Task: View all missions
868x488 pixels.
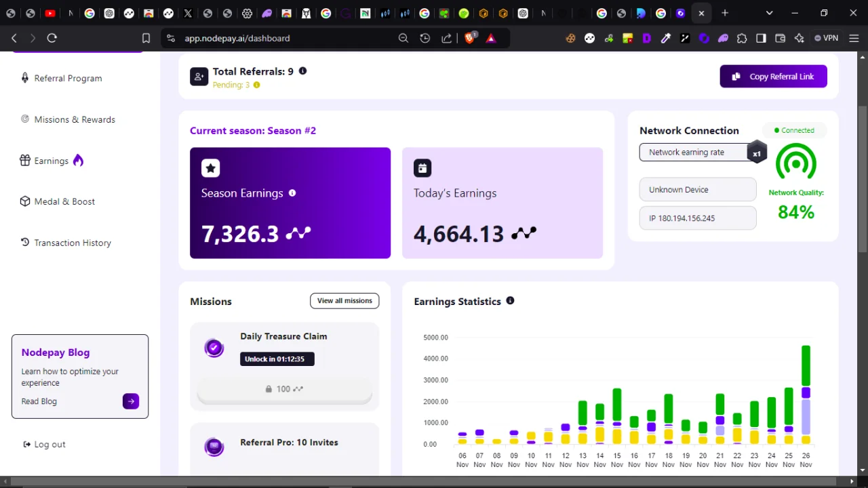Action: point(344,301)
